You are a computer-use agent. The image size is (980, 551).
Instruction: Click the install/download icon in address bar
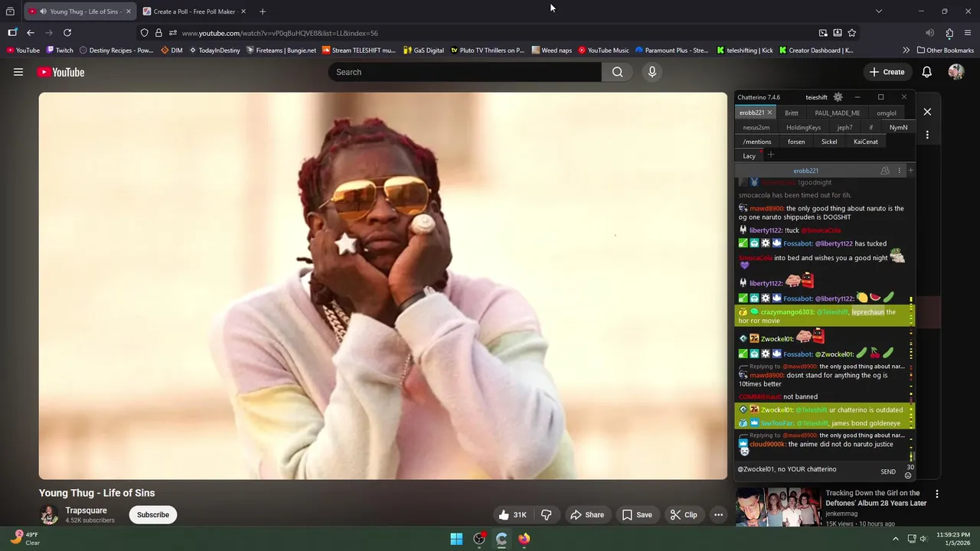838,33
